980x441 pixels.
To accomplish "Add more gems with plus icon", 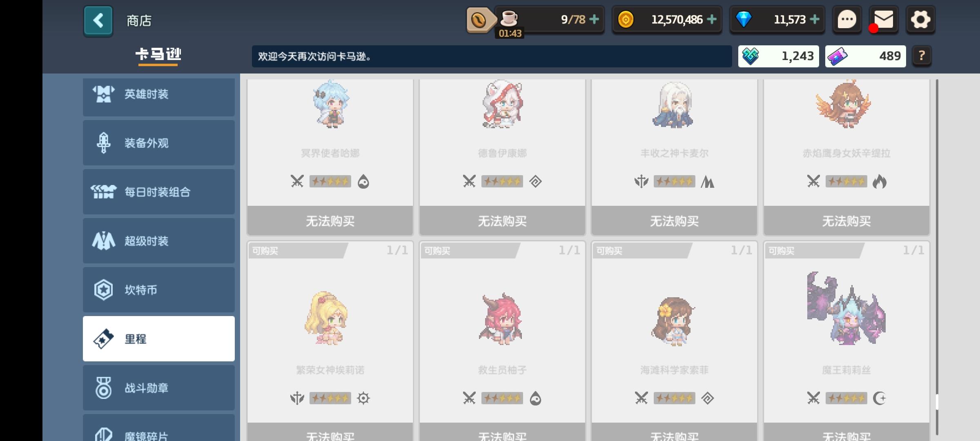I will point(814,19).
